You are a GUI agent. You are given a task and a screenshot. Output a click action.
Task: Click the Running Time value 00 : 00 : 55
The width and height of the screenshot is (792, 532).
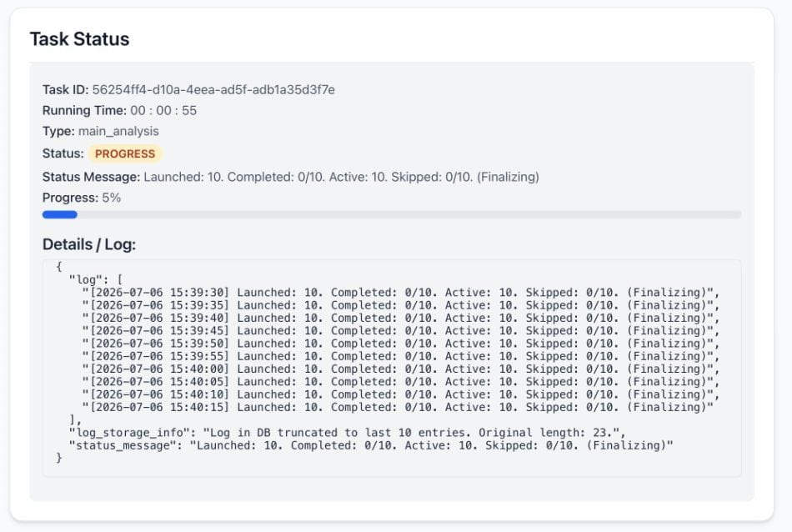click(163, 111)
